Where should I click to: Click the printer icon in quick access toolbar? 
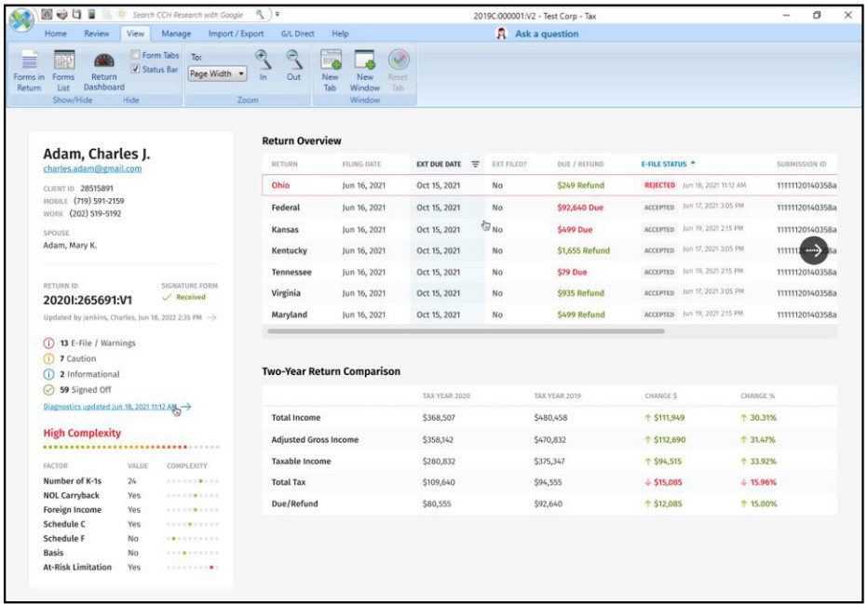point(62,14)
